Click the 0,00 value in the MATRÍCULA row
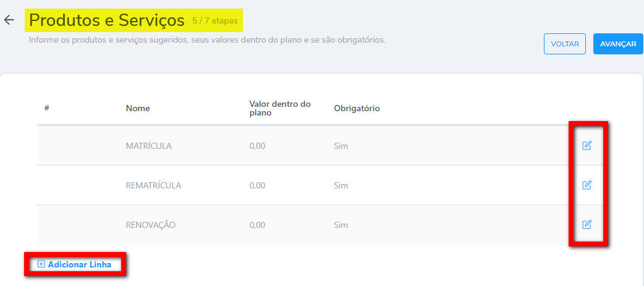The width and height of the screenshot is (644, 286). coord(257,146)
